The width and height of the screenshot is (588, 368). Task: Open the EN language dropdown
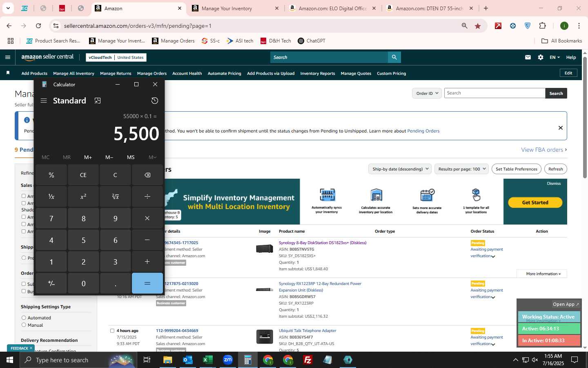(x=555, y=57)
